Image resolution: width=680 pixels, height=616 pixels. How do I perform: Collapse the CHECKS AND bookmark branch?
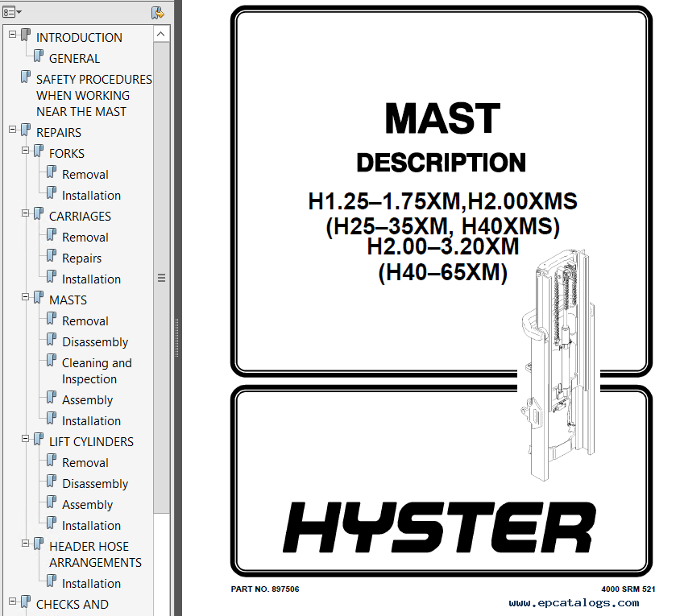[x=13, y=602]
